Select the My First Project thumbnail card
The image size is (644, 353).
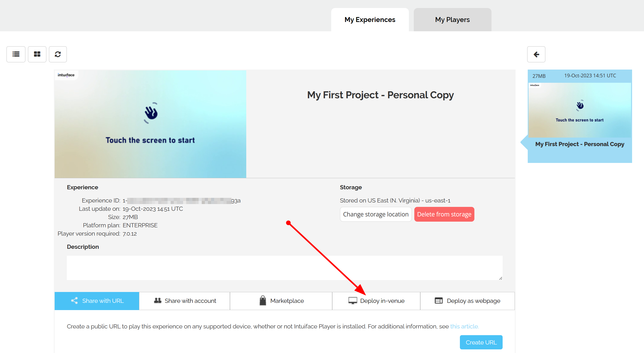pyautogui.click(x=580, y=116)
